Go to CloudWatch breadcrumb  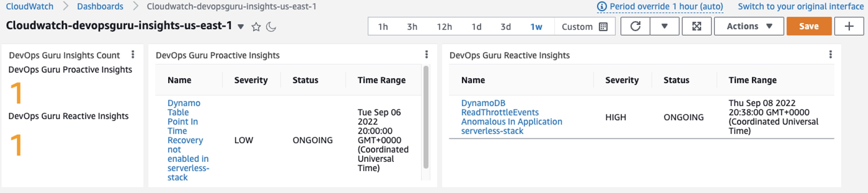(30, 6)
